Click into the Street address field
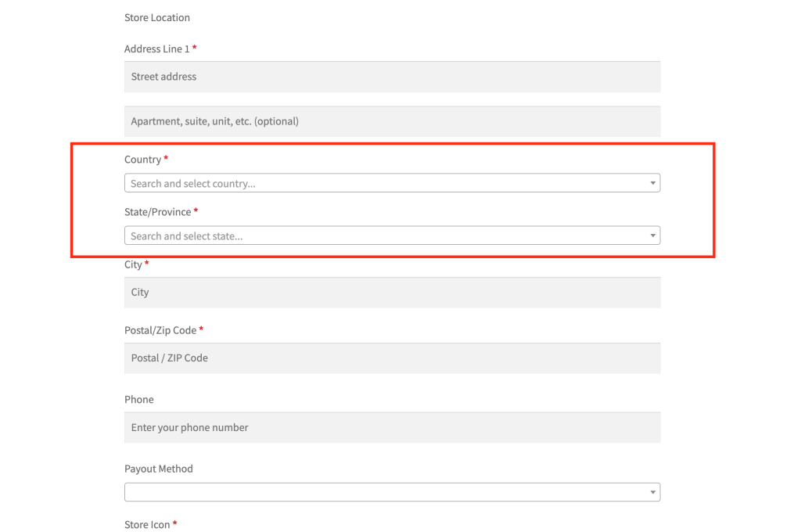Viewport: 801px width, 532px height. pos(391,77)
